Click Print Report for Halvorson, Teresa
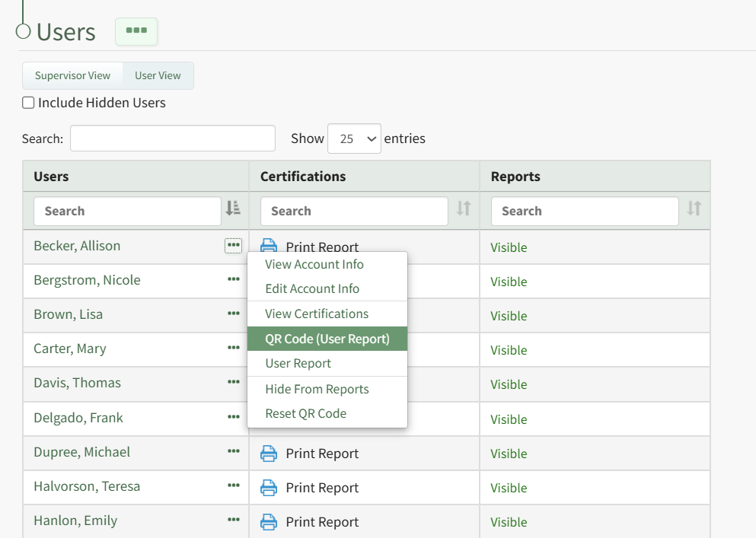 click(322, 488)
